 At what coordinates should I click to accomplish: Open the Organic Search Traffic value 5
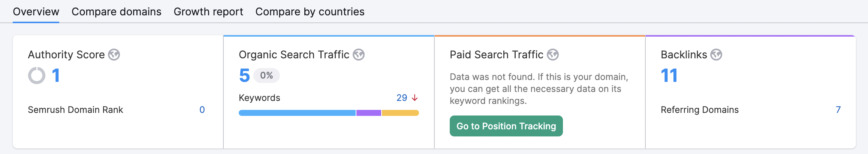[x=244, y=76]
